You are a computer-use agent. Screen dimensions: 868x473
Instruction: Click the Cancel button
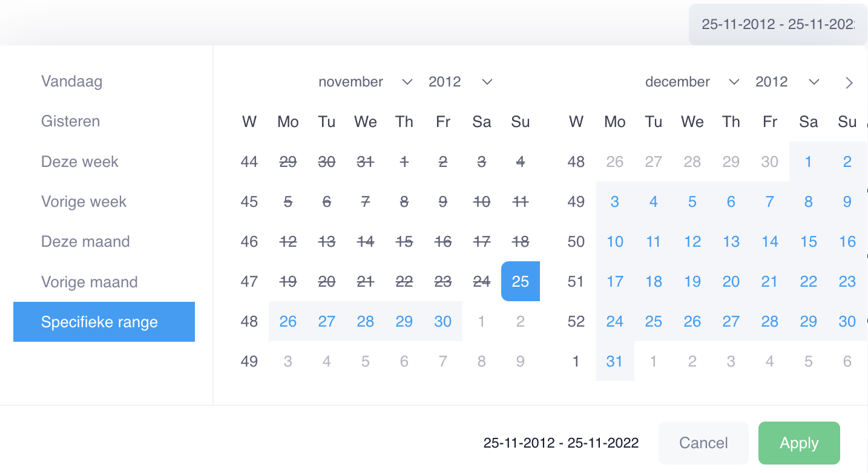point(703,443)
